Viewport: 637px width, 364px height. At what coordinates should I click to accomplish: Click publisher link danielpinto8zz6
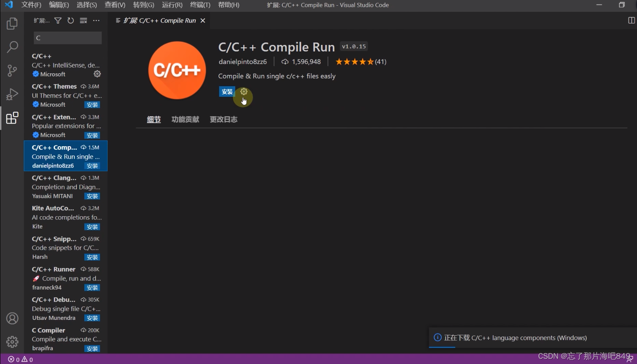pos(243,62)
